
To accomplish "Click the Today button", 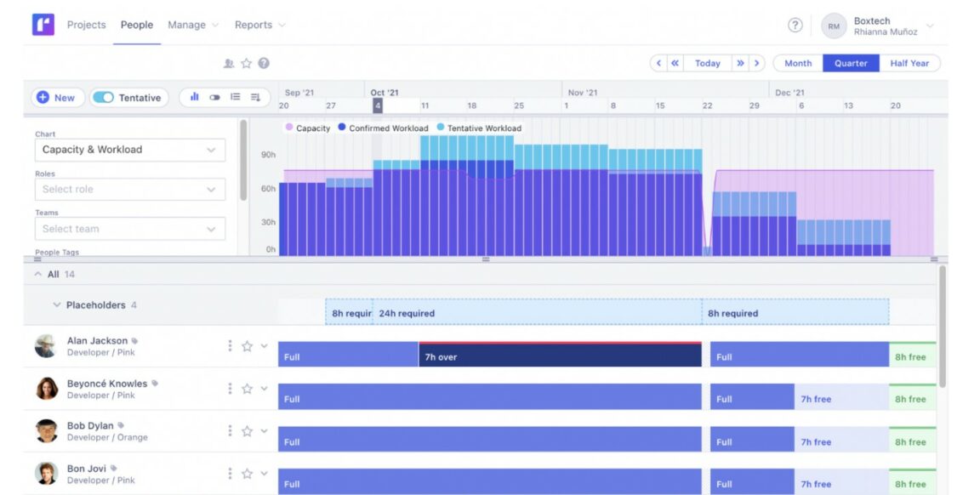I will [x=708, y=63].
